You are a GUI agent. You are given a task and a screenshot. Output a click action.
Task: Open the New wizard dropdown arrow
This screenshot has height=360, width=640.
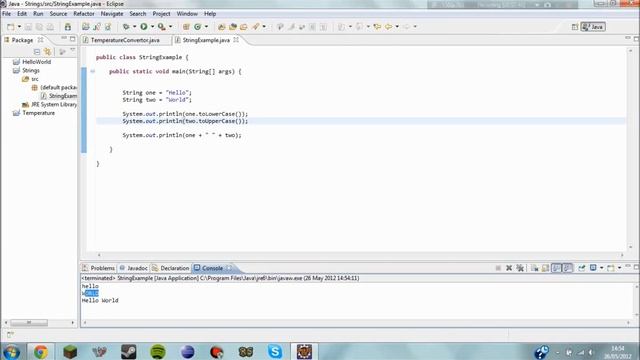click(19, 27)
